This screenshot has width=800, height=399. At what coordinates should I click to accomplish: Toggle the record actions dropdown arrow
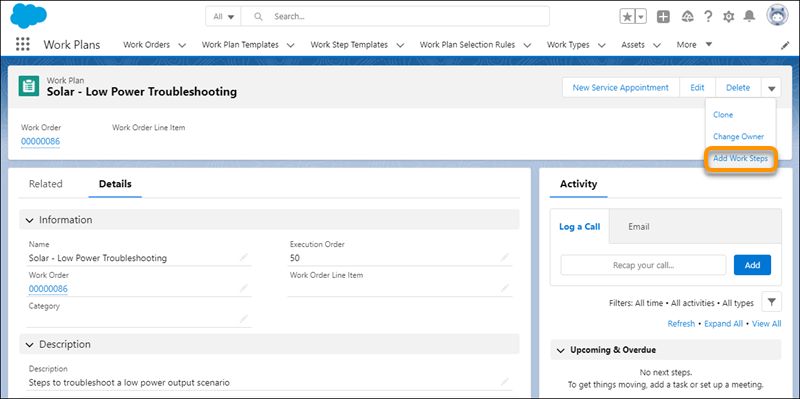click(x=771, y=88)
